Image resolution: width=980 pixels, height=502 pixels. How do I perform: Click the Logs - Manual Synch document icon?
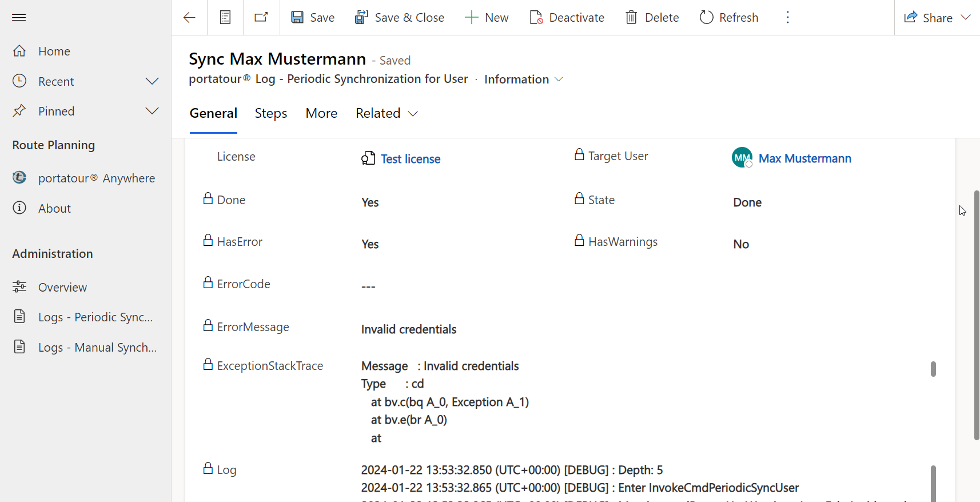click(19, 346)
